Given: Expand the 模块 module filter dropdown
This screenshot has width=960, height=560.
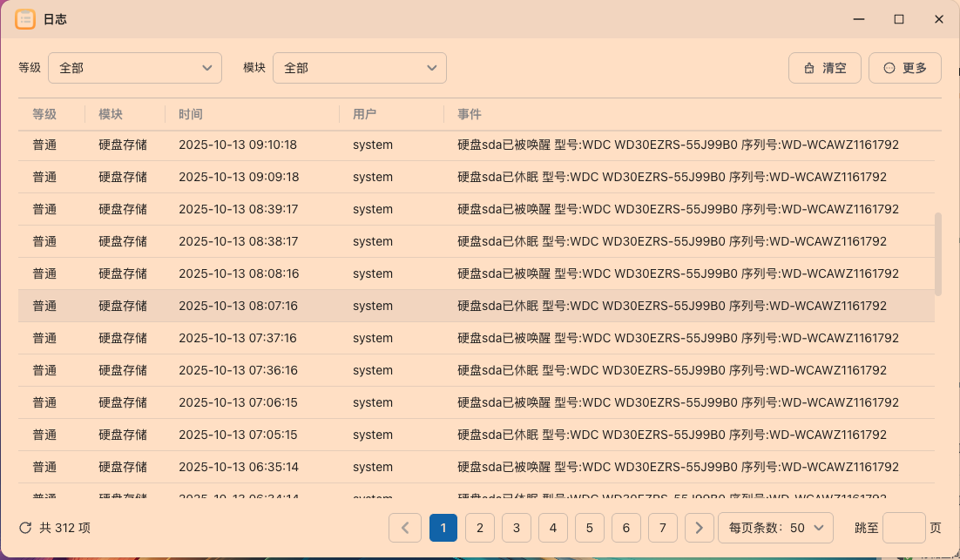Looking at the screenshot, I should pos(359,68).
